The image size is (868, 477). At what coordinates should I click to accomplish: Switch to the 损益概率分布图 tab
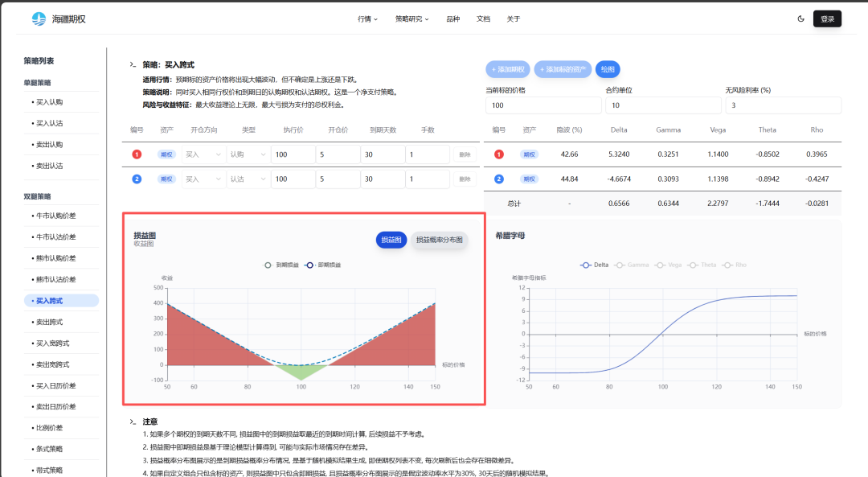439,240
